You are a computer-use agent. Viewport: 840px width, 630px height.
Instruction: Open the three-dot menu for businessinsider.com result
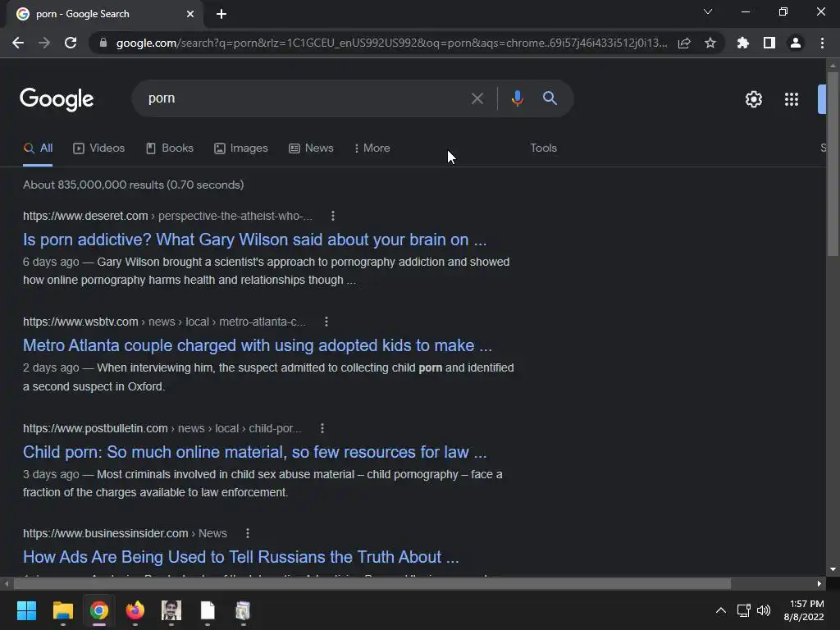click(x=248, y=533)
